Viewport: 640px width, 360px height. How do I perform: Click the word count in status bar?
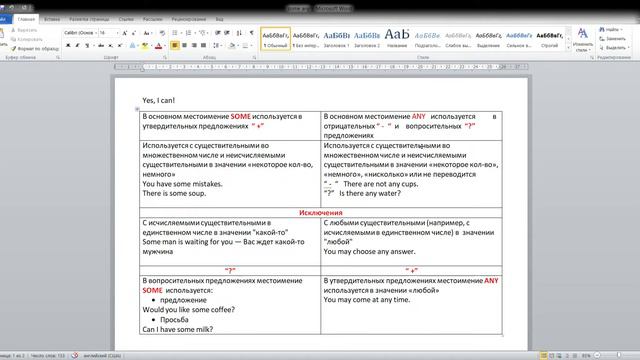tap(47, 356)
